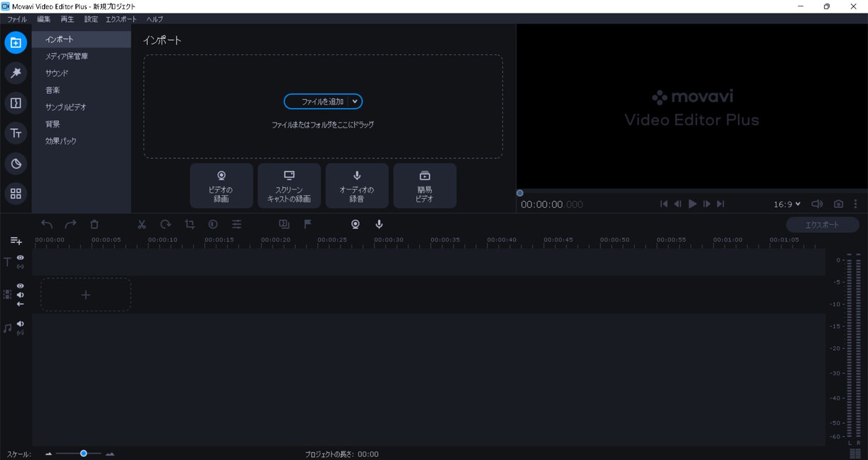Open the Clip properties sliders icon
Screen dimensions: 868x460
[x=237, y=224]
